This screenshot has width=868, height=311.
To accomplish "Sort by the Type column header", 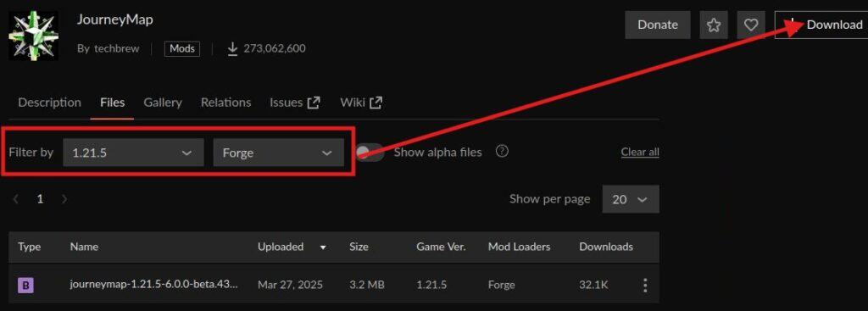I will (30, 247).
